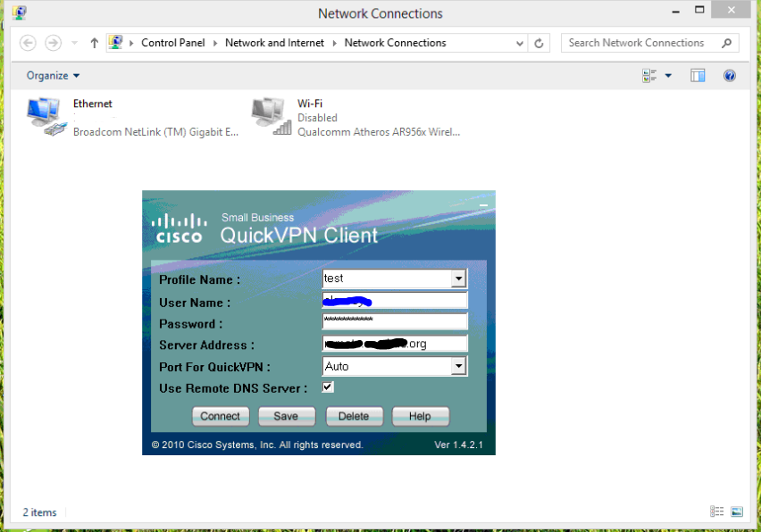
Task: Select Control Panel breadcrumb
Action: [172, 43]
